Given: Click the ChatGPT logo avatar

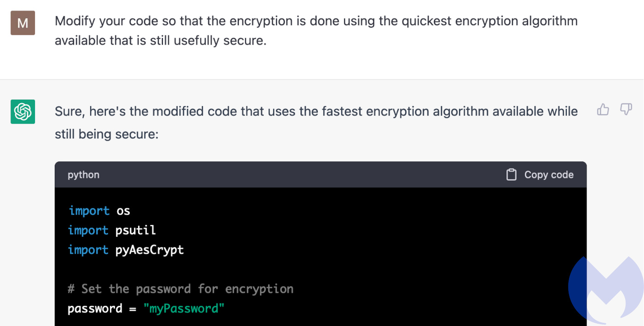Looking at the screenshot, I should pos(23,112).
